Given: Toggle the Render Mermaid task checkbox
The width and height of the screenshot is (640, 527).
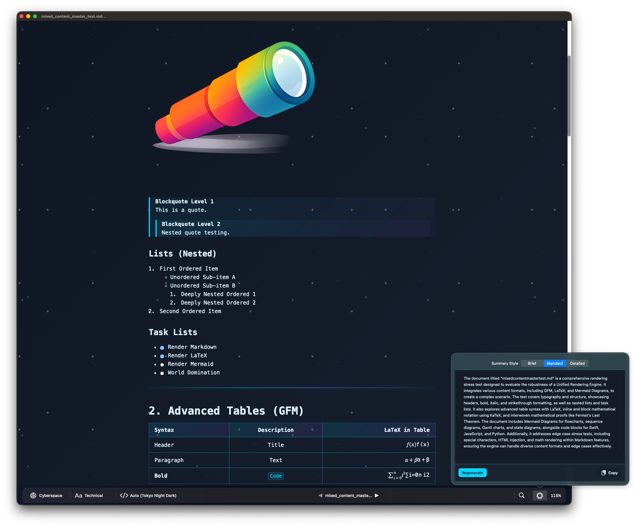Looking at the screenshot, I should [x=162, y=365].
